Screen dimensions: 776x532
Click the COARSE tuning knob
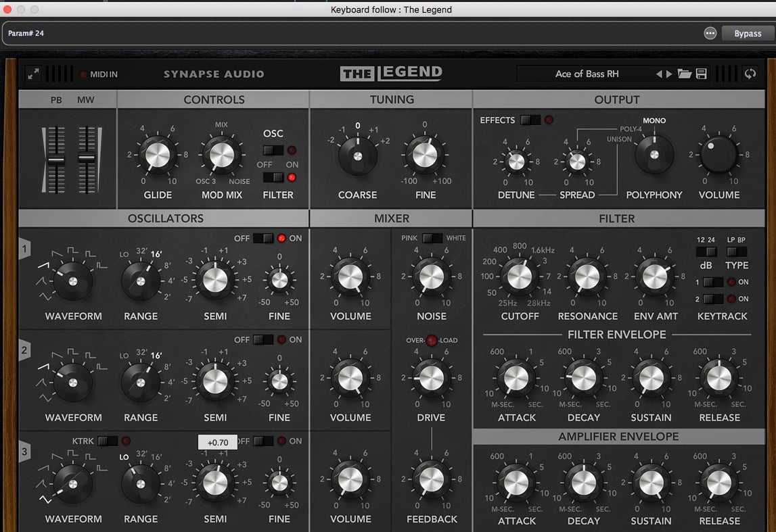[x=357, y=156]
